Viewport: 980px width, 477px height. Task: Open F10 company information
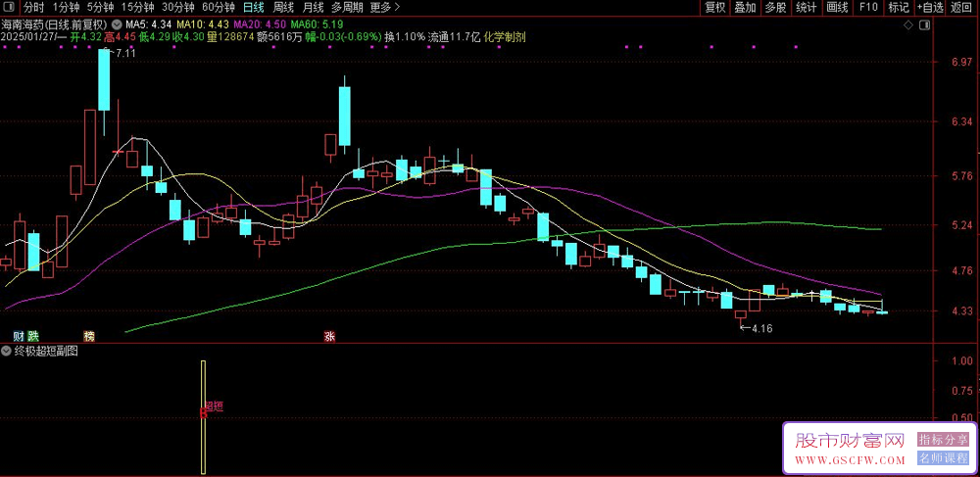click(868, 8)
